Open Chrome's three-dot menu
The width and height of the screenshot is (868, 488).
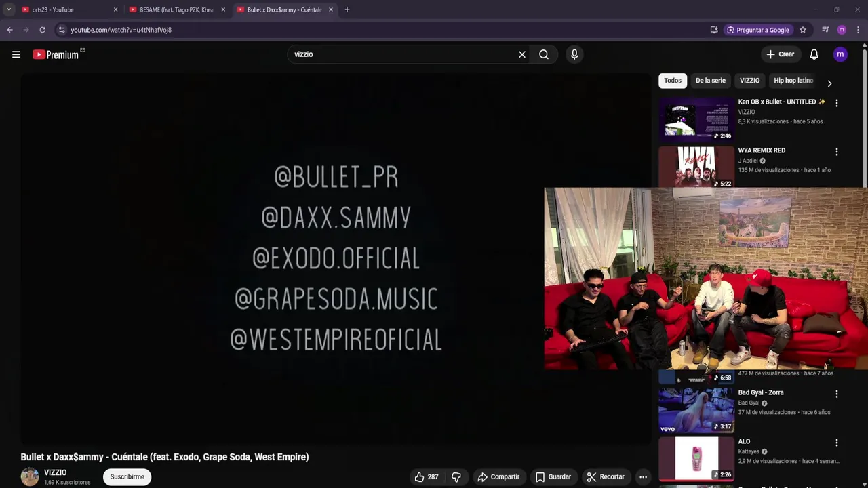click(x=859, y=30)
